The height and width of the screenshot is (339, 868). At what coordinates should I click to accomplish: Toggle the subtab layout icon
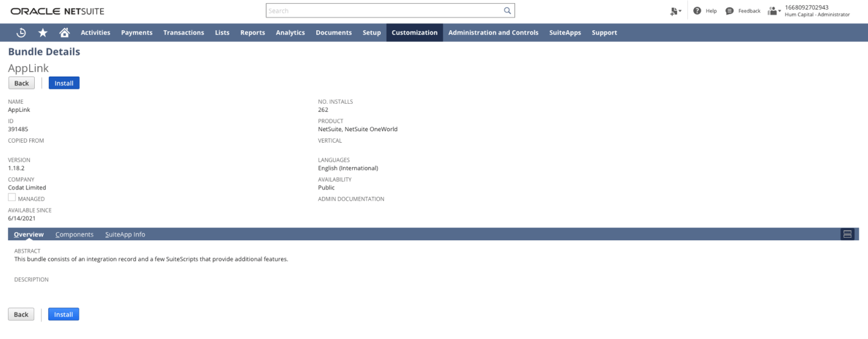[x=848, y=234]
